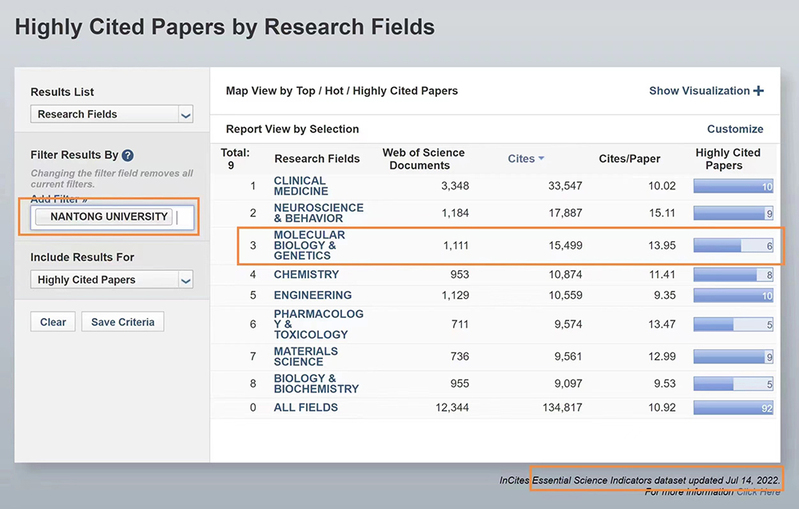Select the NEUROSCIENCE & BEHAVIOR field link

pos(318,213)
